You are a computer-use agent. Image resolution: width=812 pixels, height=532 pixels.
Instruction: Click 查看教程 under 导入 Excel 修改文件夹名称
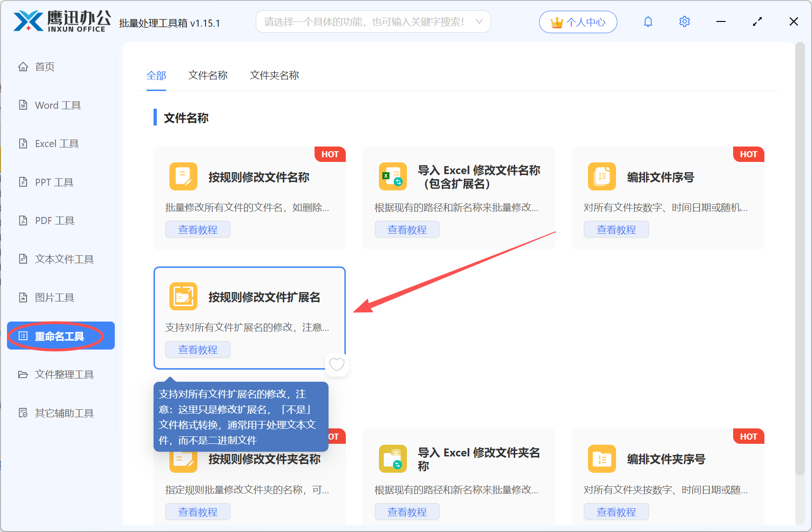coord(407,512)
